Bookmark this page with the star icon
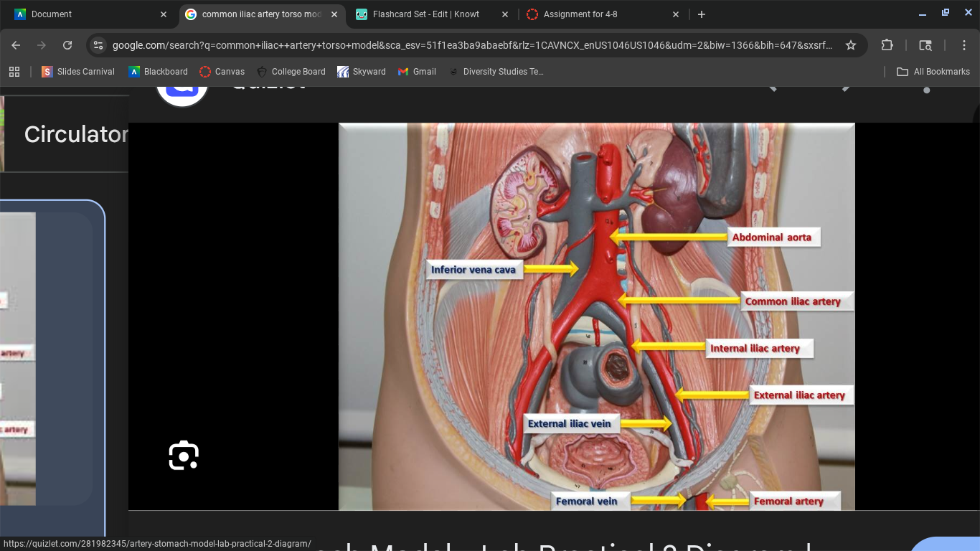Viewport: 980px width, 551px height. coord(851,45)
